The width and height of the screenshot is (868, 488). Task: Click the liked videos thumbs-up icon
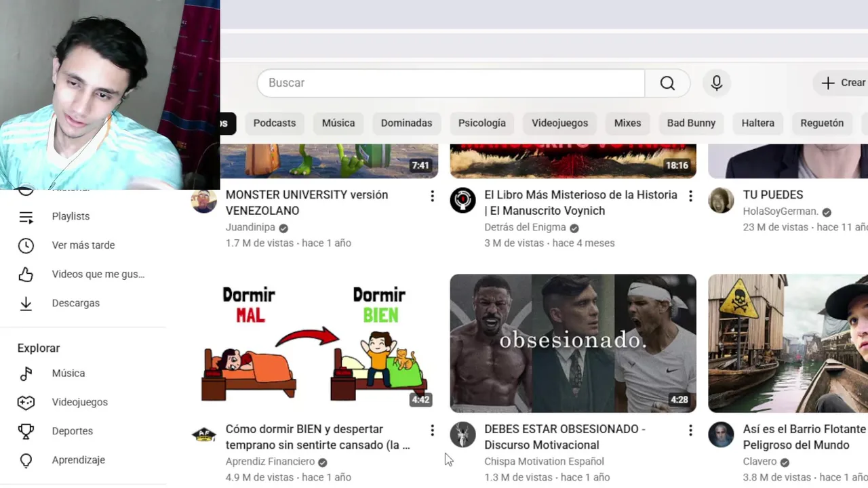pyautogui.click(x=26, y=274)
